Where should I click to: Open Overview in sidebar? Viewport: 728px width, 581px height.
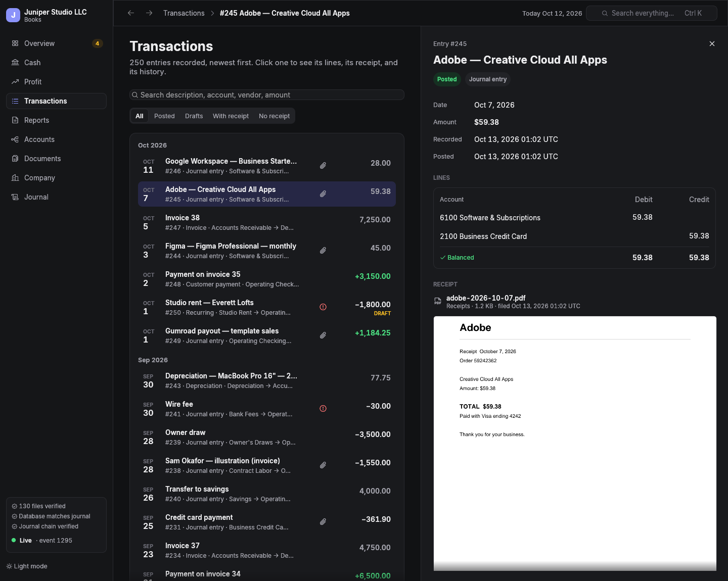coord(56,43)
